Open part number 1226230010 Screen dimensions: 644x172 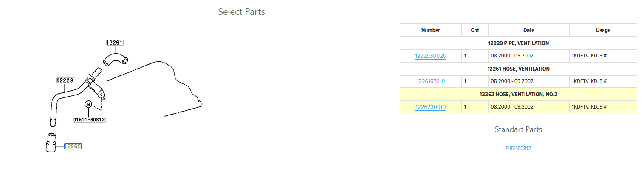pos(431,107)
